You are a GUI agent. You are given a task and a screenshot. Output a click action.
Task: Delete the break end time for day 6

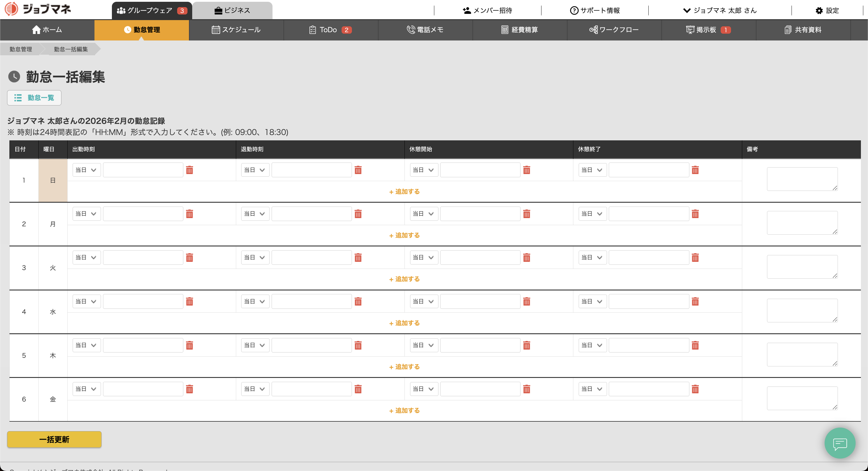pos(695,389)
